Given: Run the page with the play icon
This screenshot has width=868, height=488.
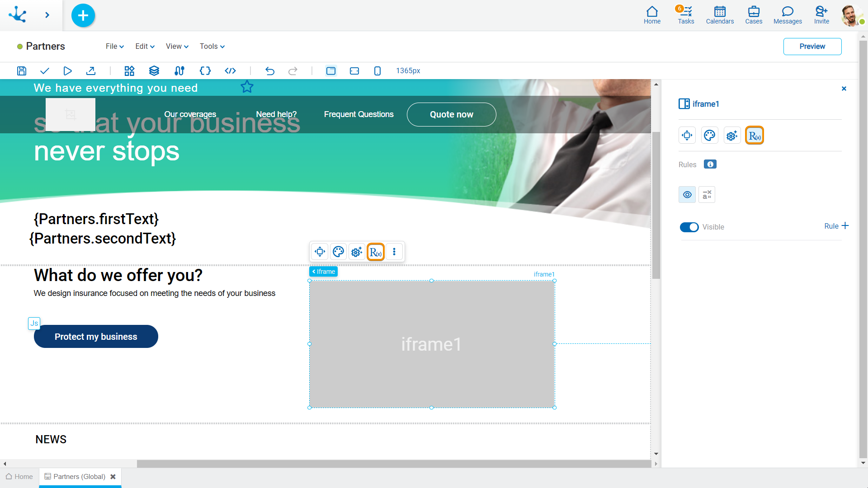Looking at the screenshot, I should click(x=67, y=70).
